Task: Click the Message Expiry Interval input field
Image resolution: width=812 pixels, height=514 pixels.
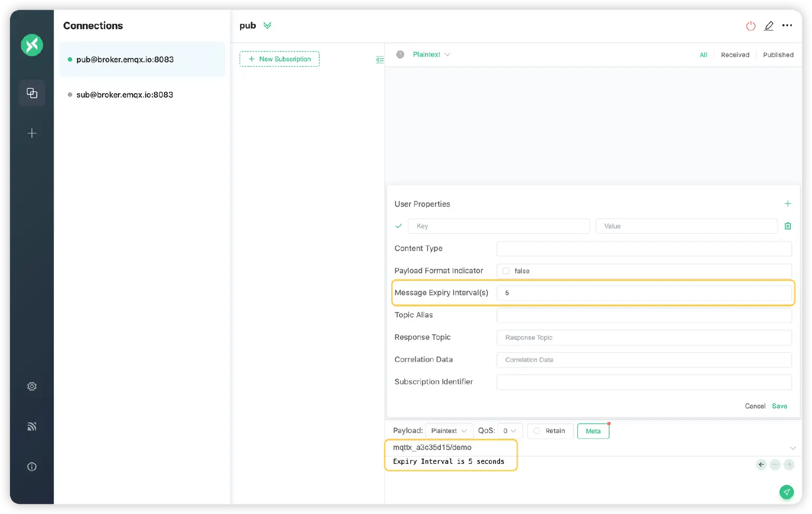Action: pyautogui.click(x=644, y=293)
